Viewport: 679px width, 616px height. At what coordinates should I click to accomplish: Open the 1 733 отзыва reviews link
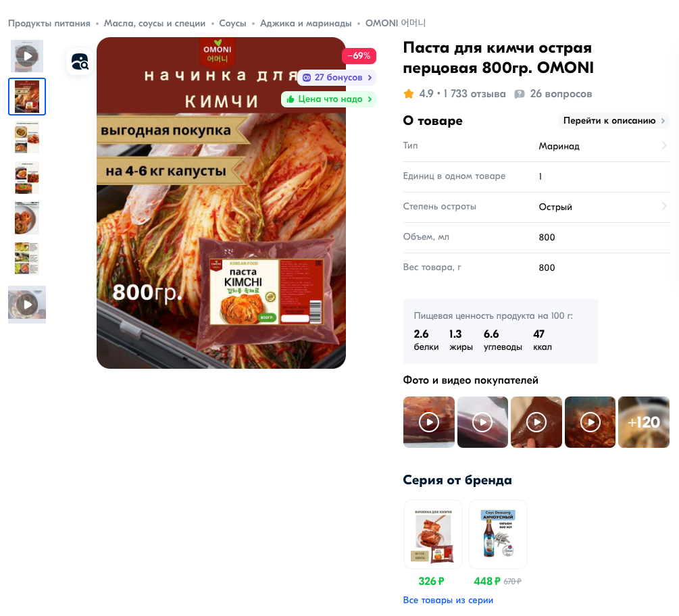click(474, 94)
